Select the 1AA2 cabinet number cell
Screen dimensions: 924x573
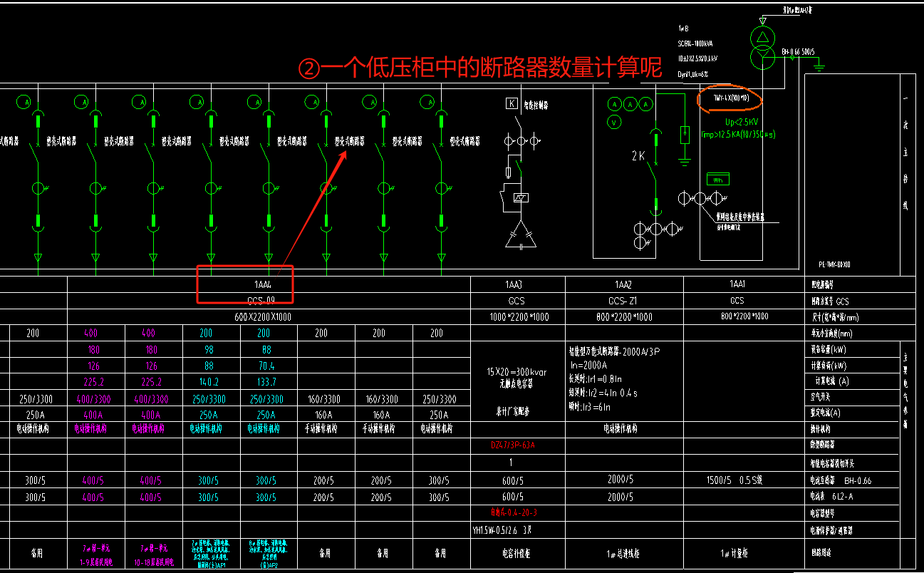point(624,284)
